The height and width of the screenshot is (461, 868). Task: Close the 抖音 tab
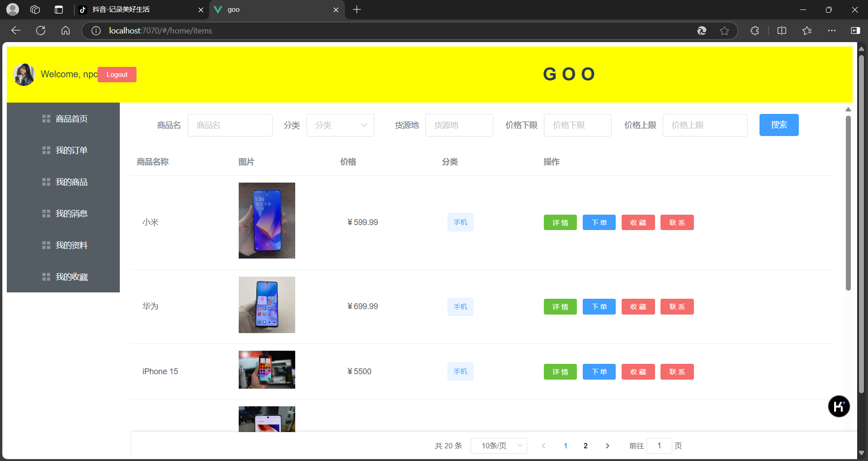click(x=201, y=9)
